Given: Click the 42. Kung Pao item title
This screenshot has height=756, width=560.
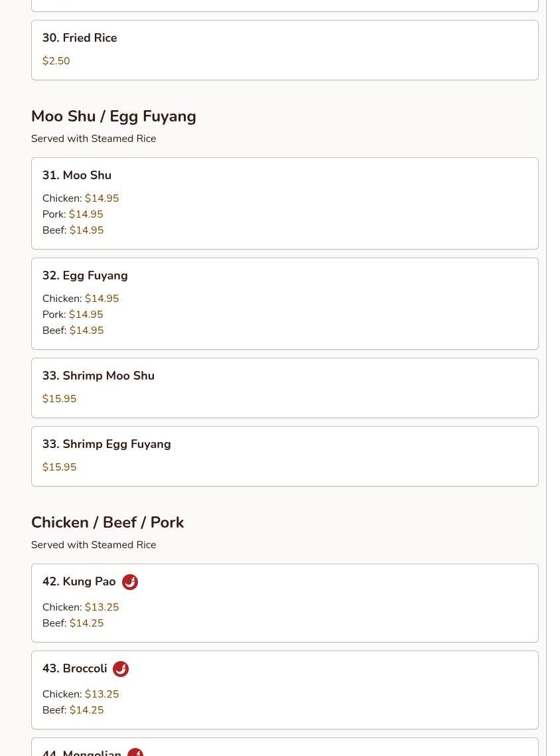Looking at the screenshot, I should (79, 581).
